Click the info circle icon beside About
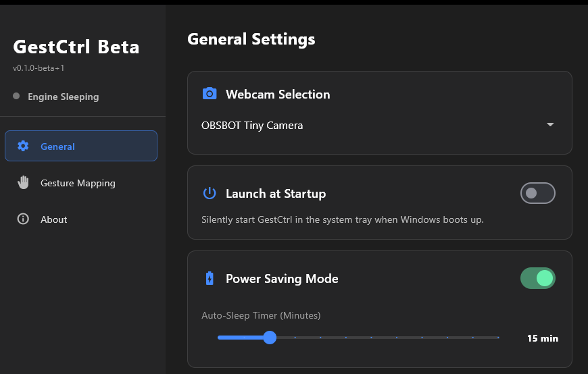The height and width of the screenshot is (374, 588). [x=23, y=219]
